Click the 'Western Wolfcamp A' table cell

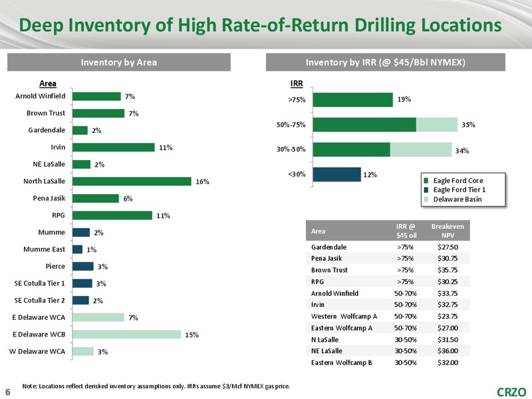coord(344,317)
